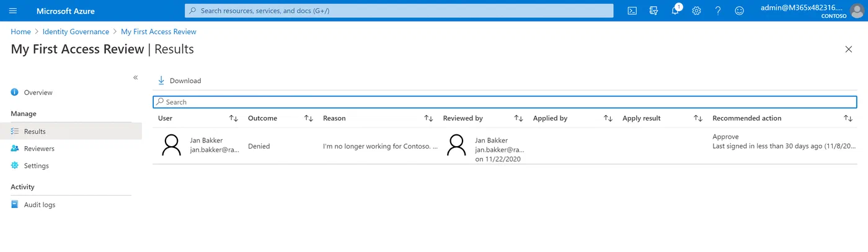The width and height of the screenshot is (868, 252).
Task: Click the Download arrow icon
Action: 161,80
